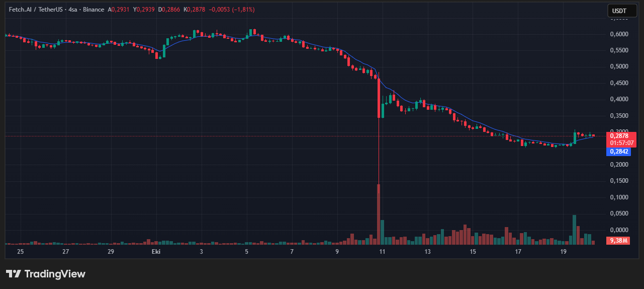Click the Eki month label on time axis
Viewport: 644px width, 289px height.
(x=156, y=251)
